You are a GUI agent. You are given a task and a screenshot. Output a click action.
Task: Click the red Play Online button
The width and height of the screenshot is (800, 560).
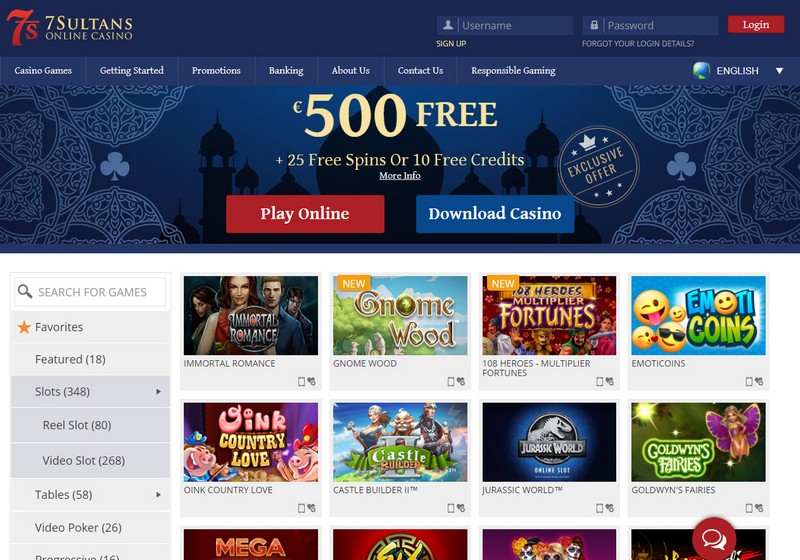(x=305, y=214)
